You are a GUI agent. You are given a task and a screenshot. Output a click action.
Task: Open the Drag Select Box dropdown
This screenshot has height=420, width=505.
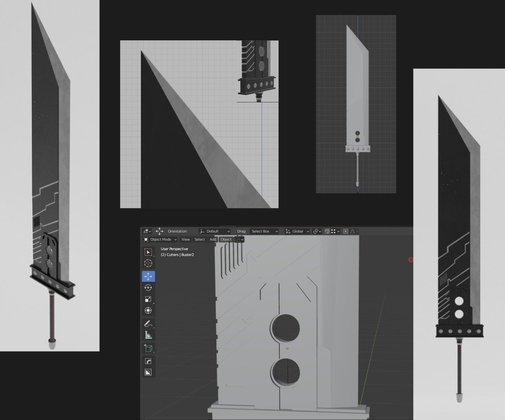pyautogui.click(x=264, y=231)
